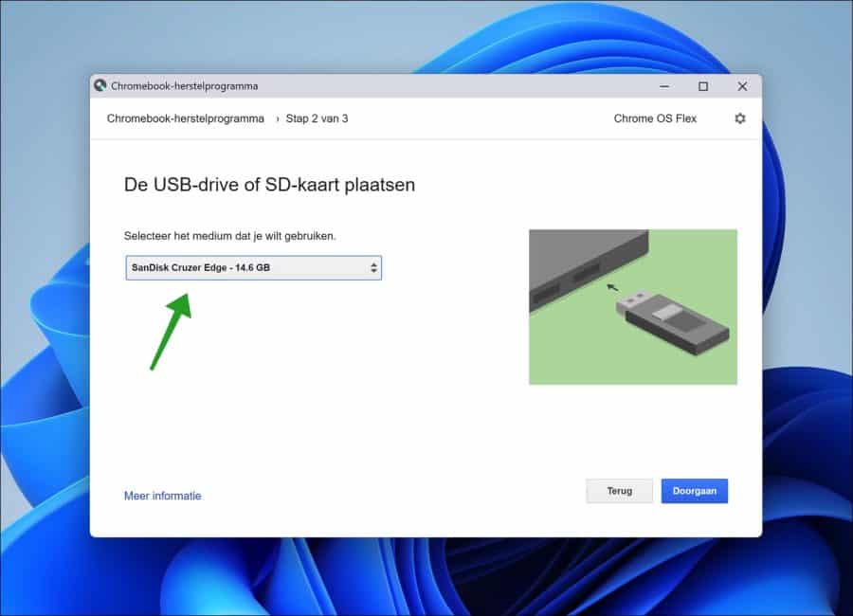Open the Meer informatie link
This screenshot has width=853, height=616.
click(163, 496)
